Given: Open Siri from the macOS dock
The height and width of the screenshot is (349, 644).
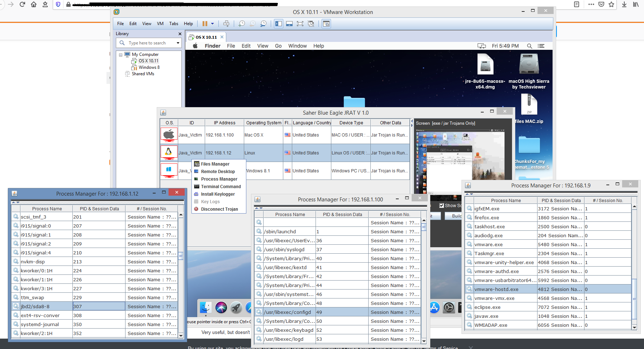Looking at the screenshot, I should 221,307.
